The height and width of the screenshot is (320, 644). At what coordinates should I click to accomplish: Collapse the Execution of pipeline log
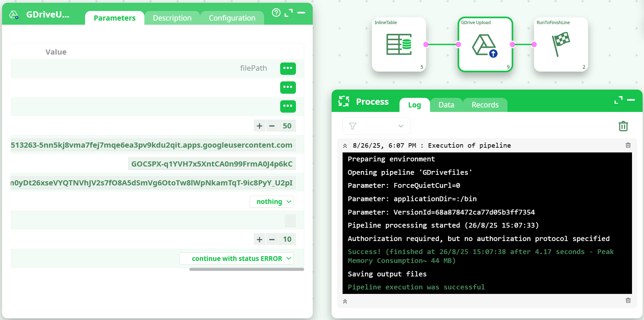(x=345, y=146)
